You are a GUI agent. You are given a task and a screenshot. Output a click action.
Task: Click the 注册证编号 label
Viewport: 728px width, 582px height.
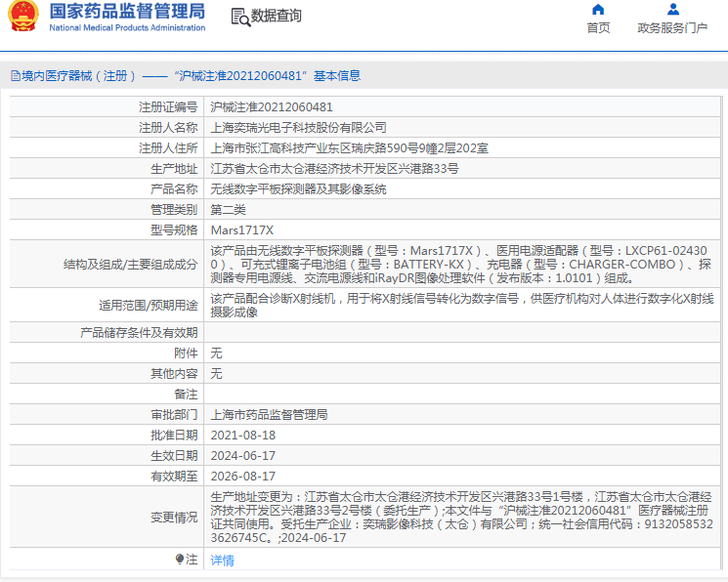[x=168, y=107]
